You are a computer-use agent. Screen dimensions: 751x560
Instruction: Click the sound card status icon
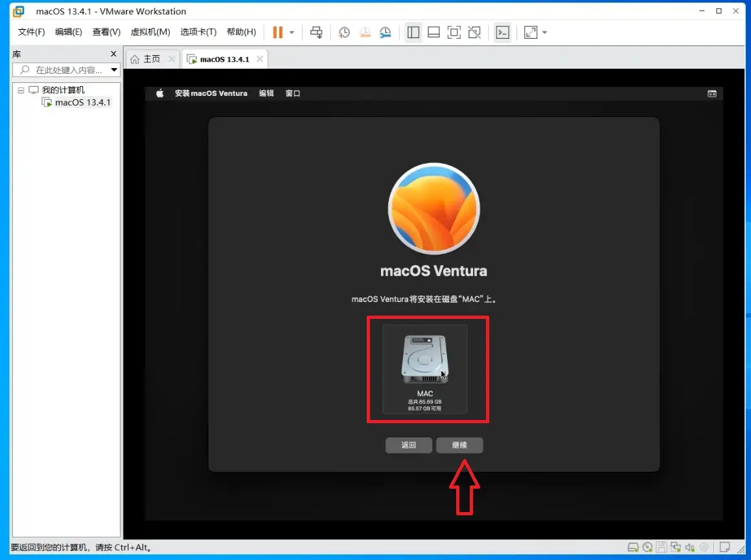[x=689, y=547]
